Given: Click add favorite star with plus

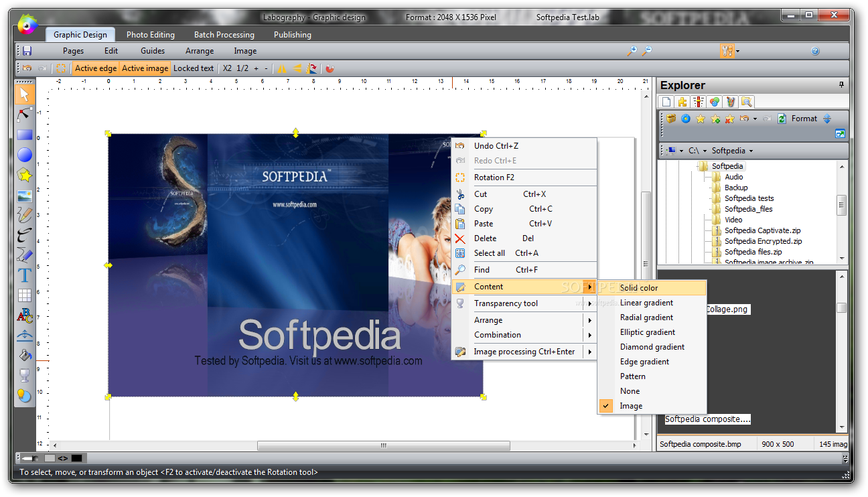Looking at the screenshot, I should point(715,119).
